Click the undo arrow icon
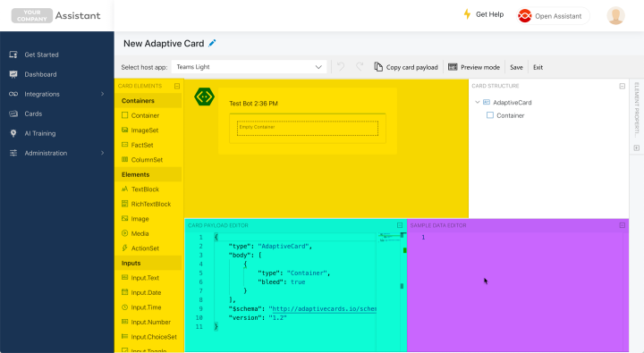644x353 pixels. click(x=341, y=66)
